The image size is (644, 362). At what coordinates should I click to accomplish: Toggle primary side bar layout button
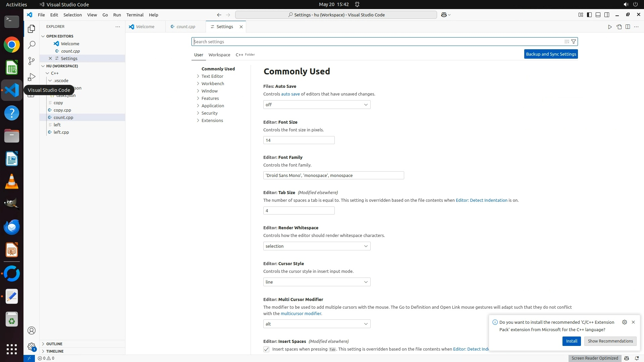coord(589,15)
